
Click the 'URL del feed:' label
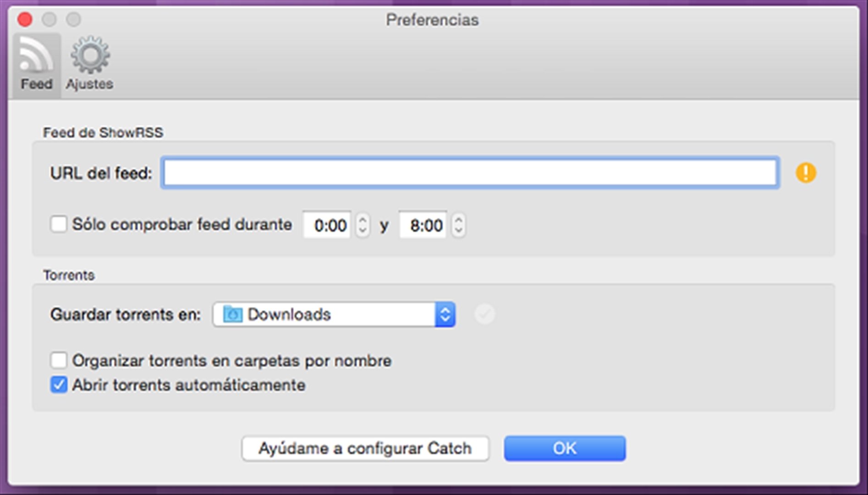(101, 173)
